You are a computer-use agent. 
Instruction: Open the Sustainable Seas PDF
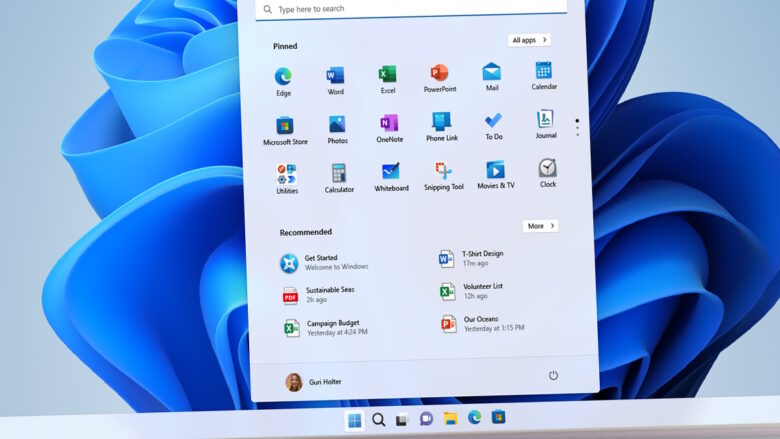click(x=319, y=295)
